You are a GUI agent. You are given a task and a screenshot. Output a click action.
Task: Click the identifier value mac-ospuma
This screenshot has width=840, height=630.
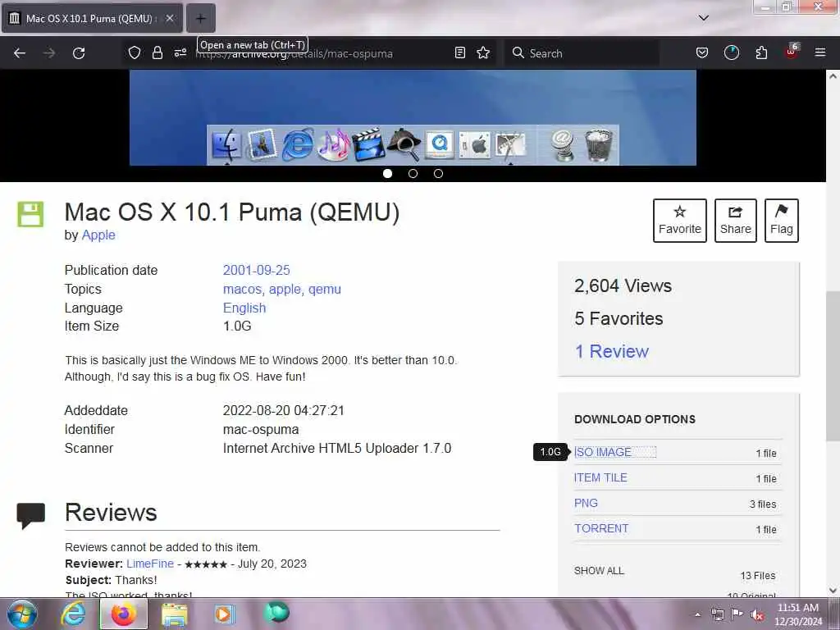pyautogui.click(x=261, y=430)
